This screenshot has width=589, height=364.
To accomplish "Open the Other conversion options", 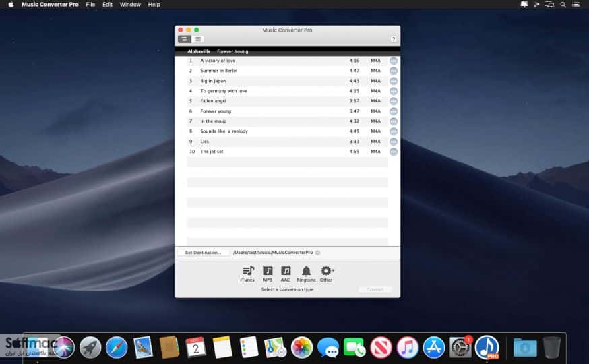I will [326, 274].
